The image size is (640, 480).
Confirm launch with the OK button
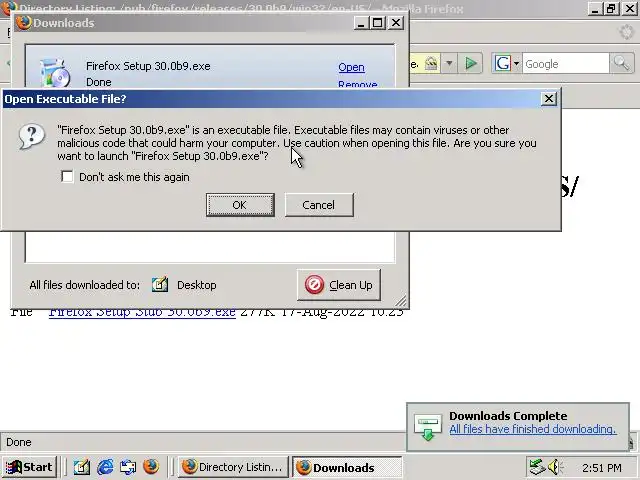pos(240,205)
